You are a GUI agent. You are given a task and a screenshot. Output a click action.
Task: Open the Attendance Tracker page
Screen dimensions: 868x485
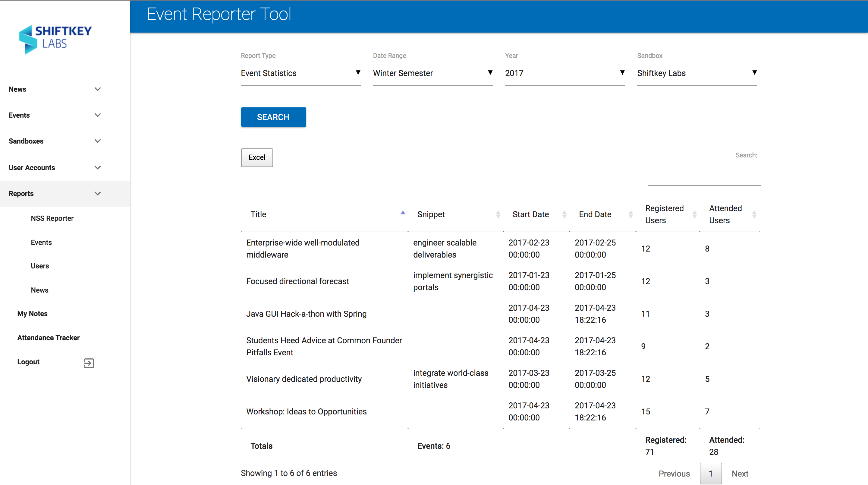49,338
